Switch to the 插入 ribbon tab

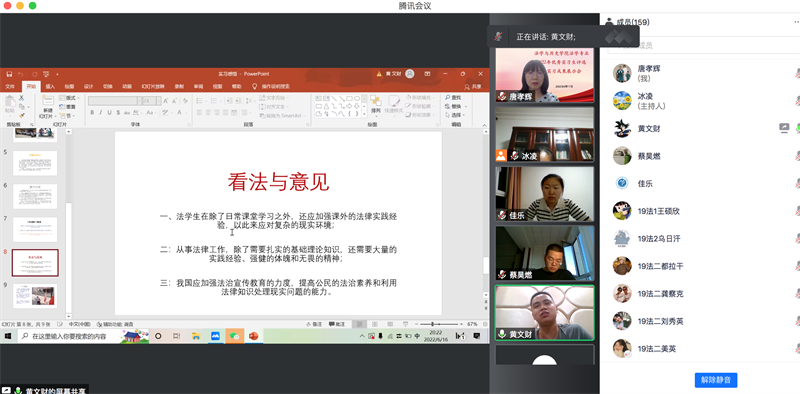pyautogui.click(x=50, y=86)
